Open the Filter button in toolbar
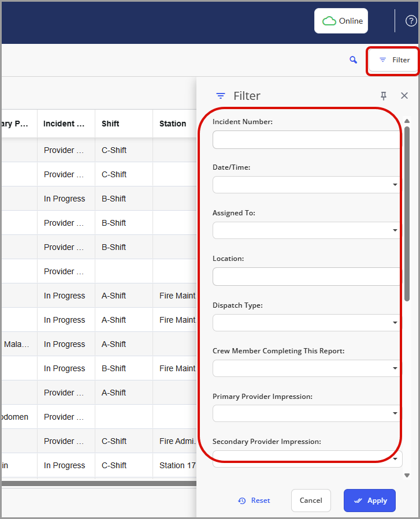 click(393, 60)
